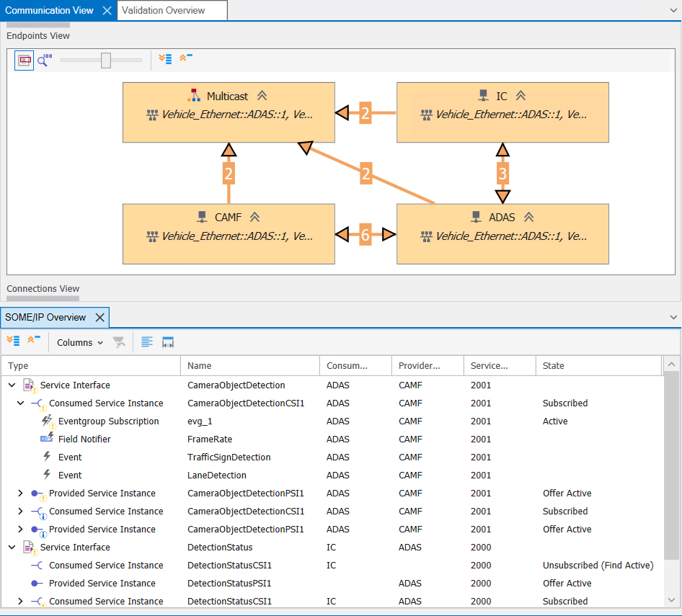Collapse first CameraObjectDetectionCSI1 Consumed Service Instance
Image resolution: width=682 pixels, height=616 pixels.
click(20, 403)
